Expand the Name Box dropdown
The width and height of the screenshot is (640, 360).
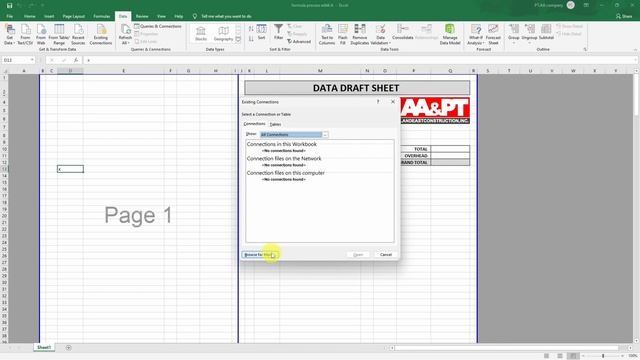click(32, 60)
